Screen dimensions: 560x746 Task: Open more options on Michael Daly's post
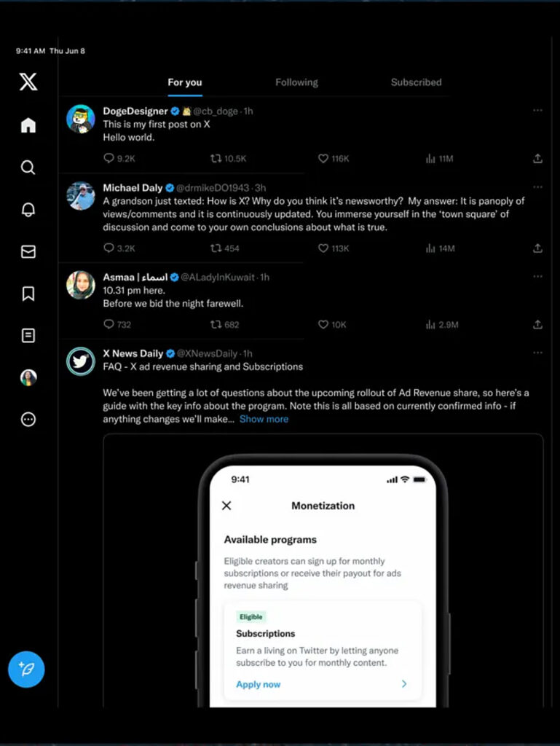(x=537, y=187)
